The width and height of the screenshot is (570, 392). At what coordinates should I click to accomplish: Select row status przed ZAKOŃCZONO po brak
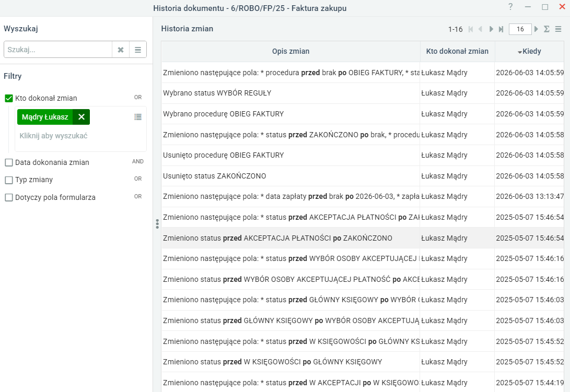[363, 135]
